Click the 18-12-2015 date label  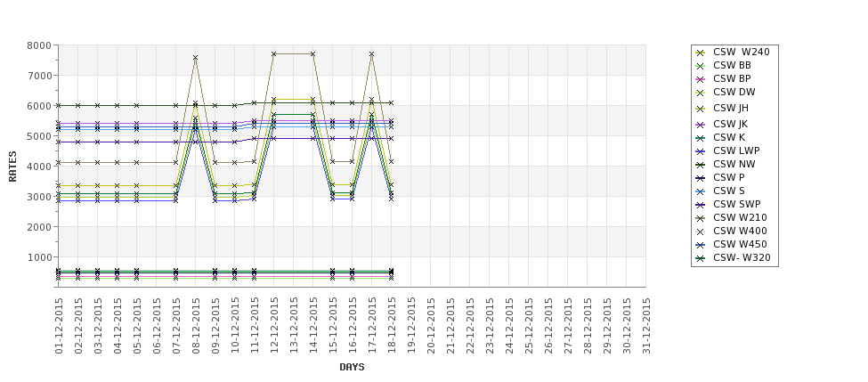pos(392,326)
